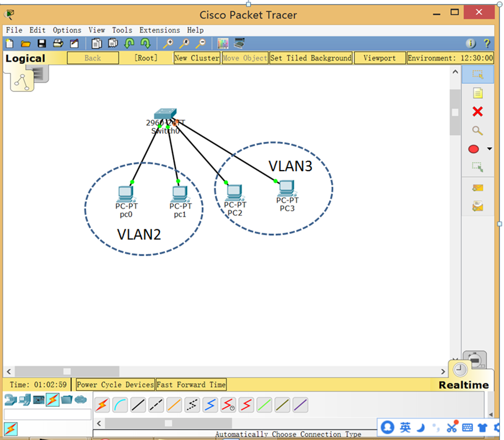Open the Help menu
The image size is (504, 440).
[x=195, y=30]
